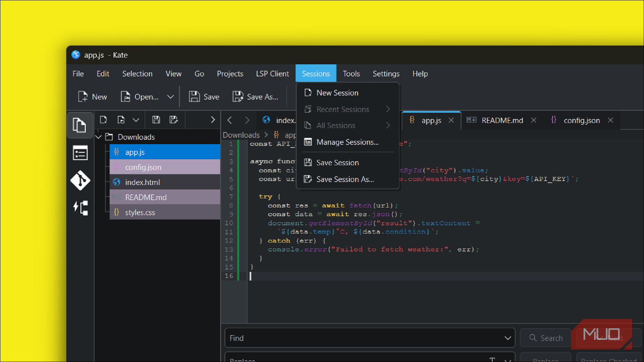The height and width of the screenshot is (362, 644).
Task: Click Save As... in the main toolbar
Action: [x=255, y=97]
